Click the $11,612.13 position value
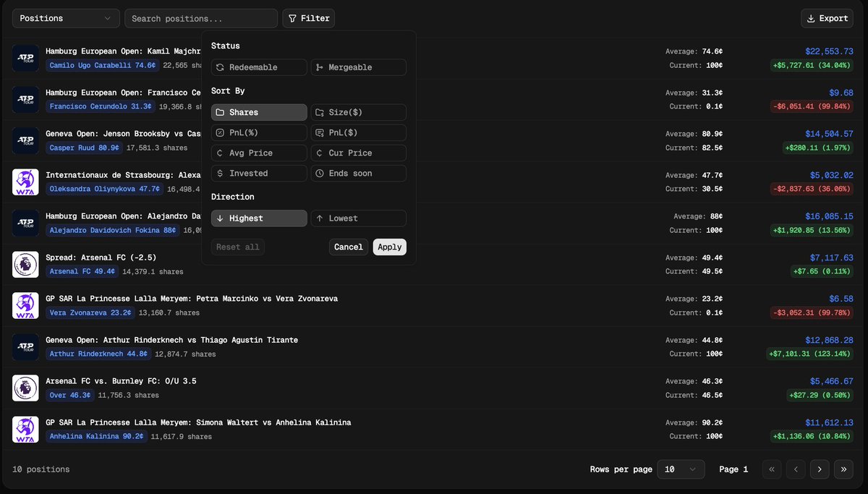 (x=829, y=422)
